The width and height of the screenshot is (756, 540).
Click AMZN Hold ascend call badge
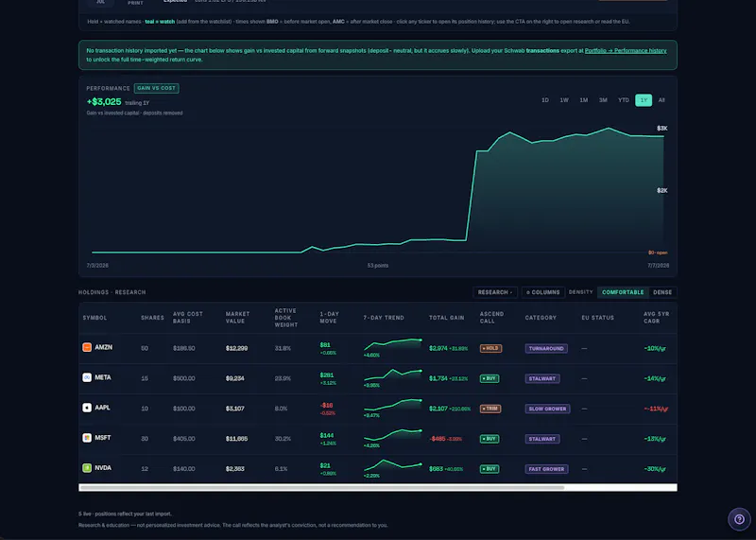490,348
